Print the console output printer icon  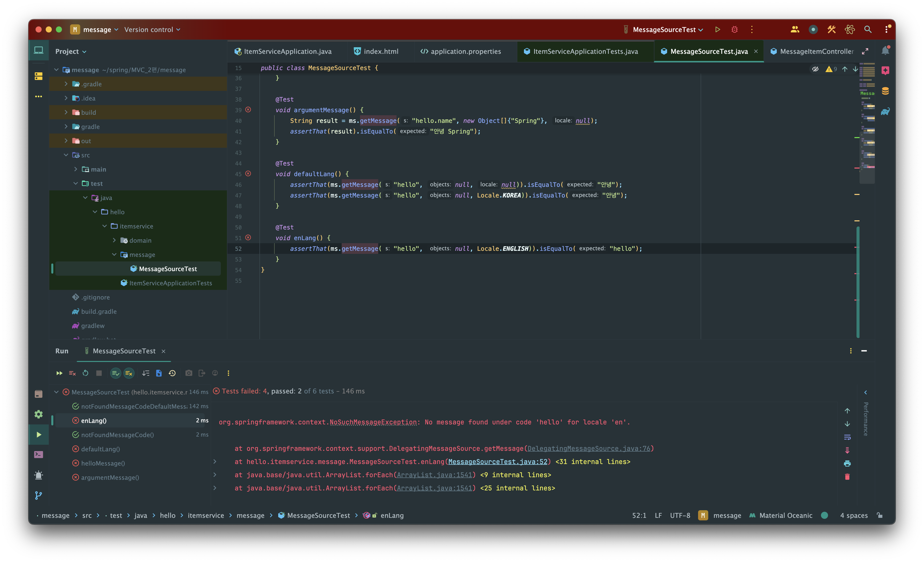847,464
